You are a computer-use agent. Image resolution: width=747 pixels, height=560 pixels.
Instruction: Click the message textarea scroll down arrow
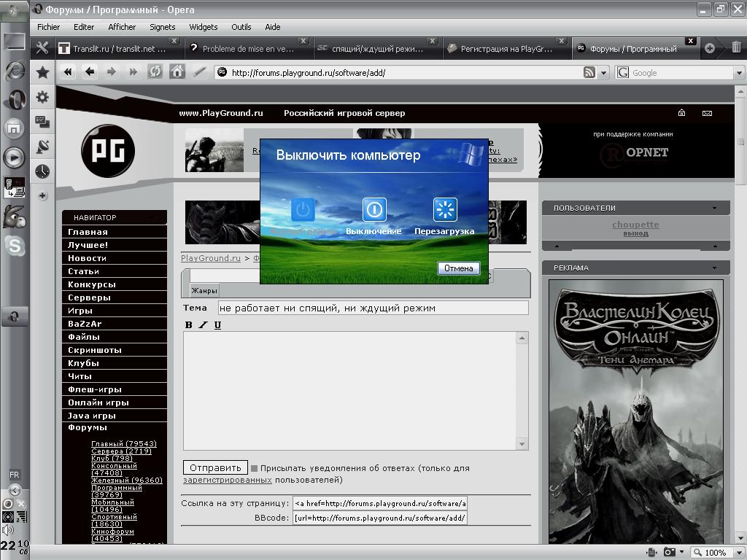point(522,444)
